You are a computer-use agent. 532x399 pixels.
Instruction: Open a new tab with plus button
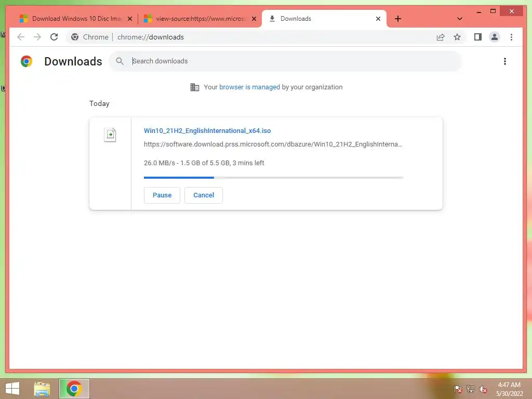398,19
